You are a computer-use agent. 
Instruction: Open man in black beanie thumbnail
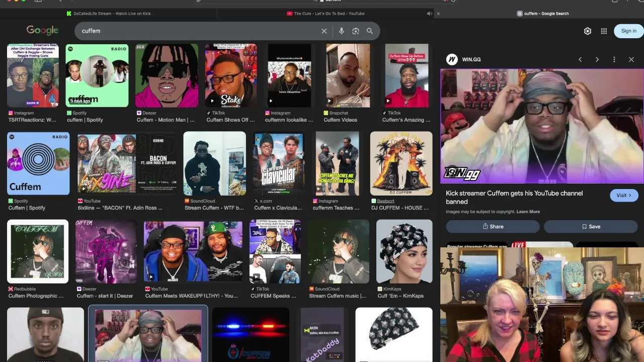click(x=45, y=335)
